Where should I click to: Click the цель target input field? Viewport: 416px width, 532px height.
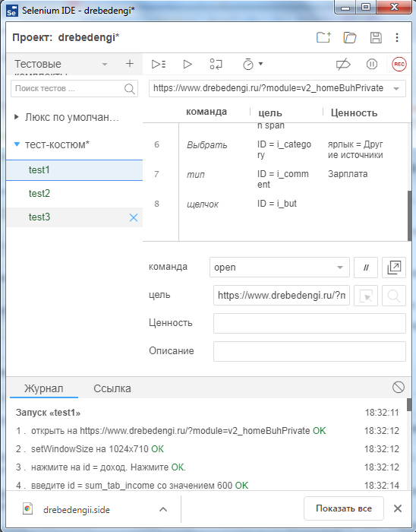pos(282,296)
